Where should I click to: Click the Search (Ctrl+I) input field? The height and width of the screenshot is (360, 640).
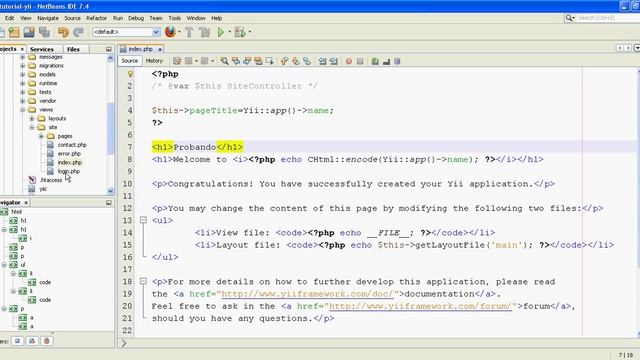605,18
